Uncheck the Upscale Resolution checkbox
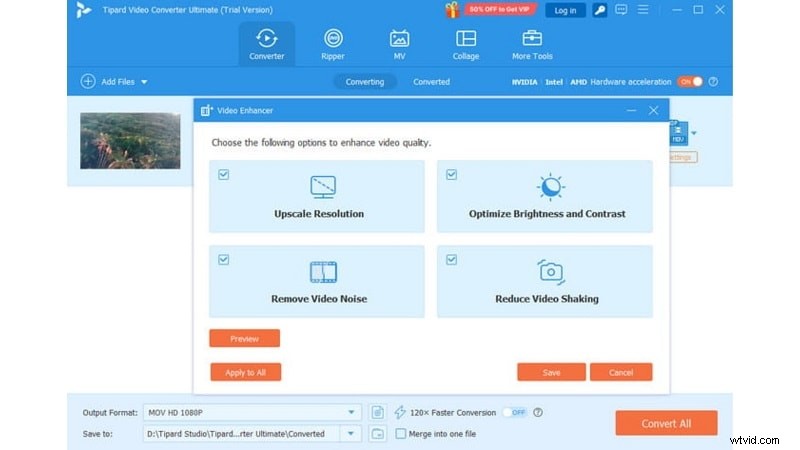Image resolution: width=800 pixels, height=450 pixels. pos(224,174)
